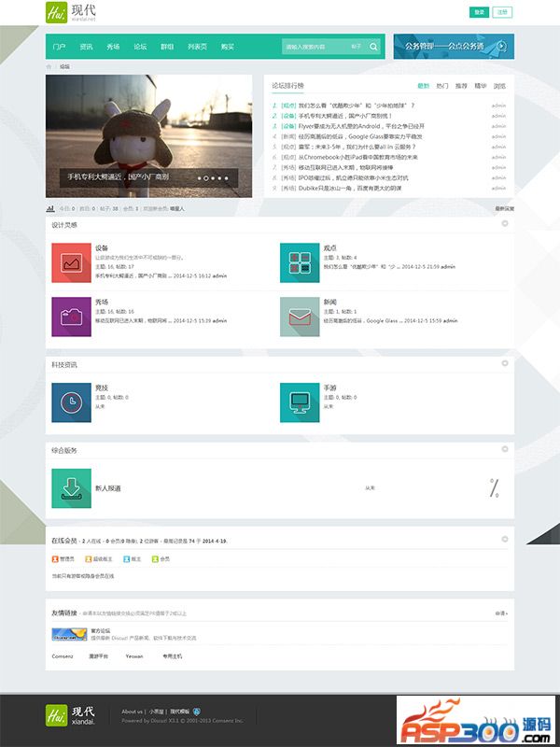Click the shield icon beside 现代模板 in footer
The image size is (560, 747).
tap(197, 712)
